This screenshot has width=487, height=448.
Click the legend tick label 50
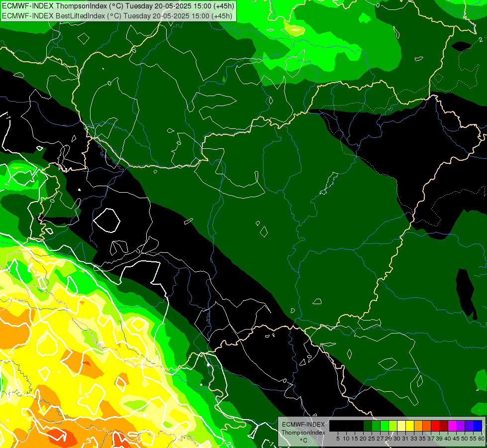coord(465,439)
